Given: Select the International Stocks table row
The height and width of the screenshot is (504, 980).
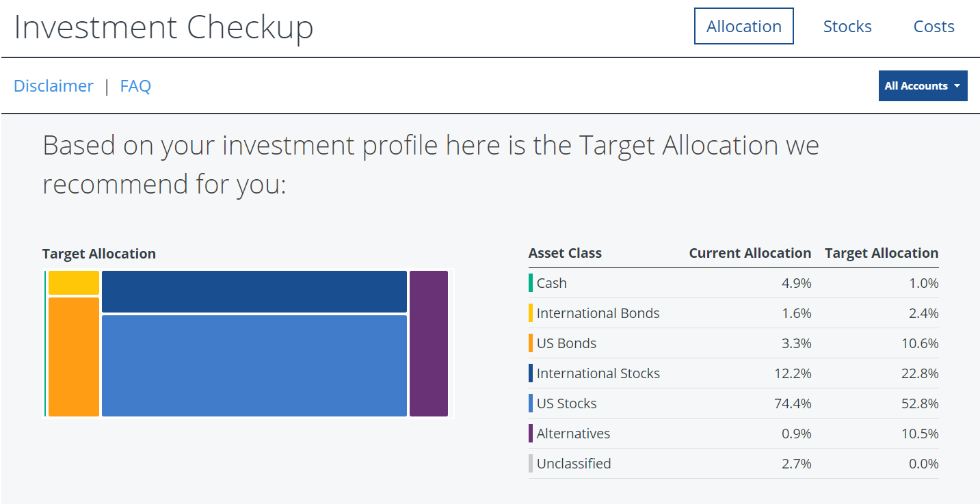Looking at the screenshot, I should [733, 373].
